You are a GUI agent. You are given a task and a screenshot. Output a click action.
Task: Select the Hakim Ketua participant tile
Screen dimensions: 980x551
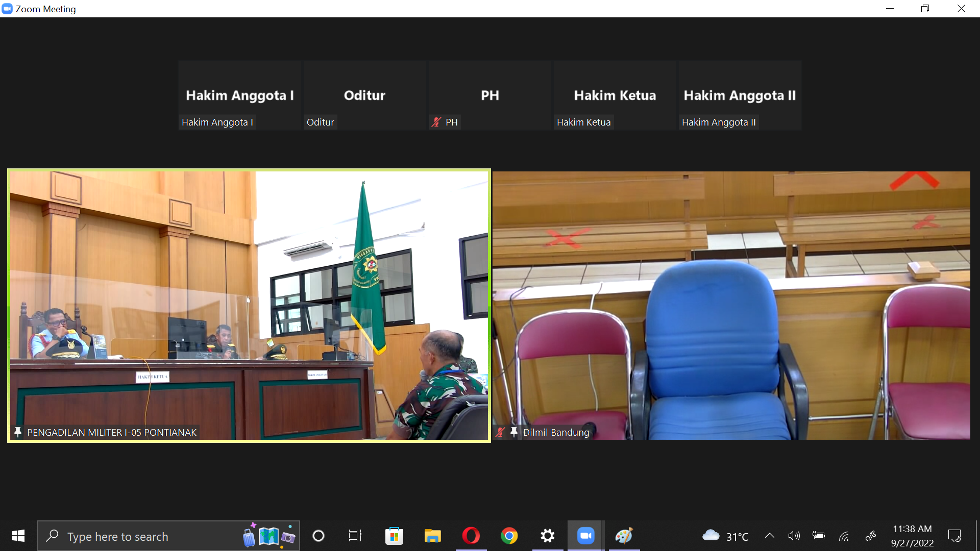[x=615, y=95]
